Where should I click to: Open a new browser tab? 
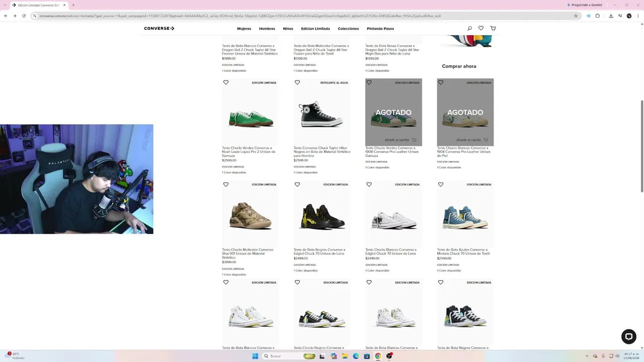[x=73, y=5]
